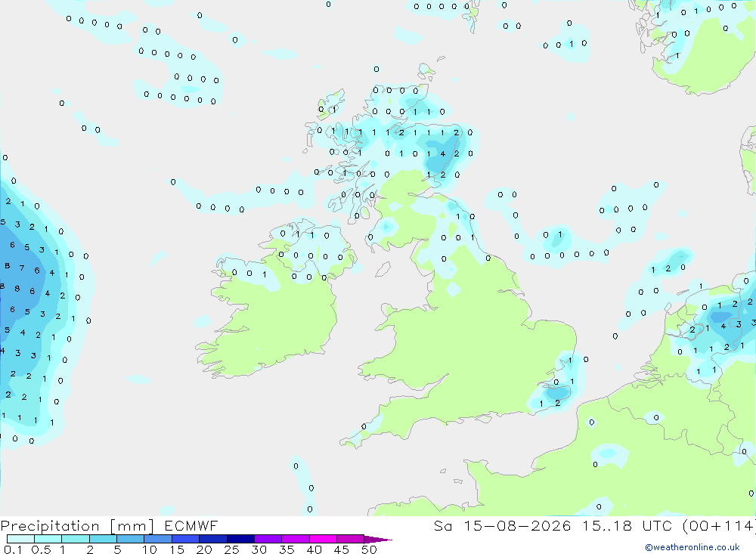Click the 25–30 mm navy legend swatch
Viewport: 756px width, 554px height.
coord(240,539)
